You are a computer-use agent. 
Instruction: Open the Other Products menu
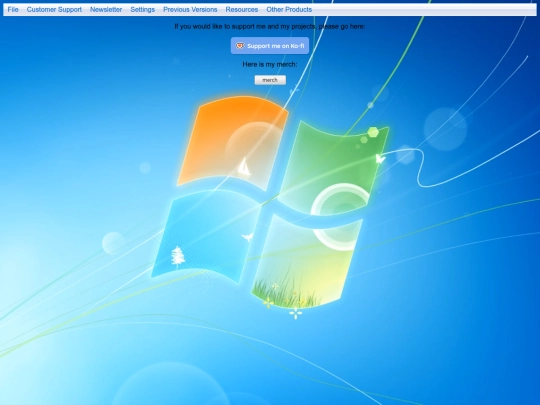point(289,10)
